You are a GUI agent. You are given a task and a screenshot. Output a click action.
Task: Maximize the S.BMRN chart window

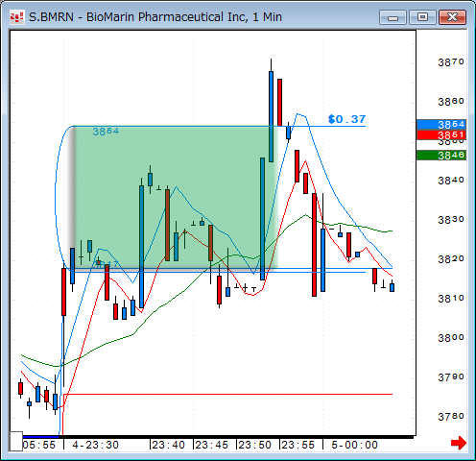coord(422,17)
